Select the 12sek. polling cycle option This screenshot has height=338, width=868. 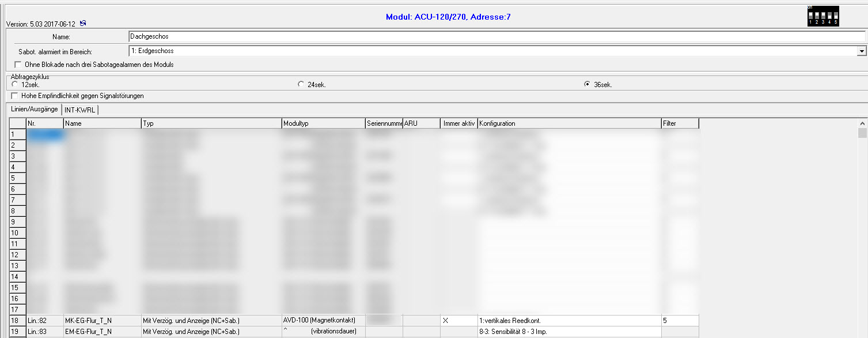[14, 84]
